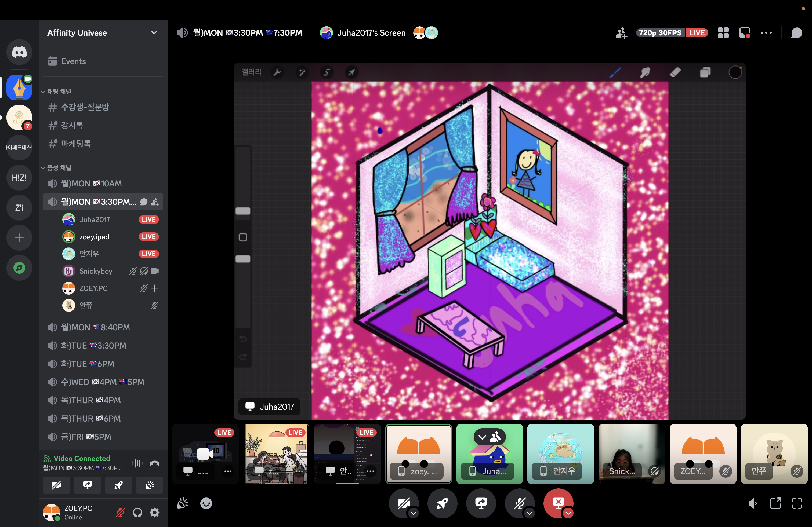Open chat for the 3:30PM voice channel
Image resolution: width=812 pixels, height=527 pixels.
click(144, 202)
